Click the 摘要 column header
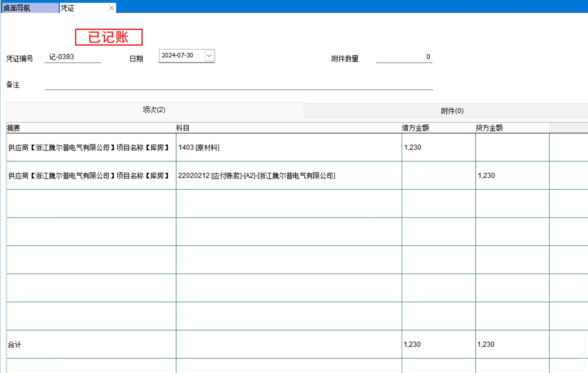The image size is (588, 373). pos(91,128)
